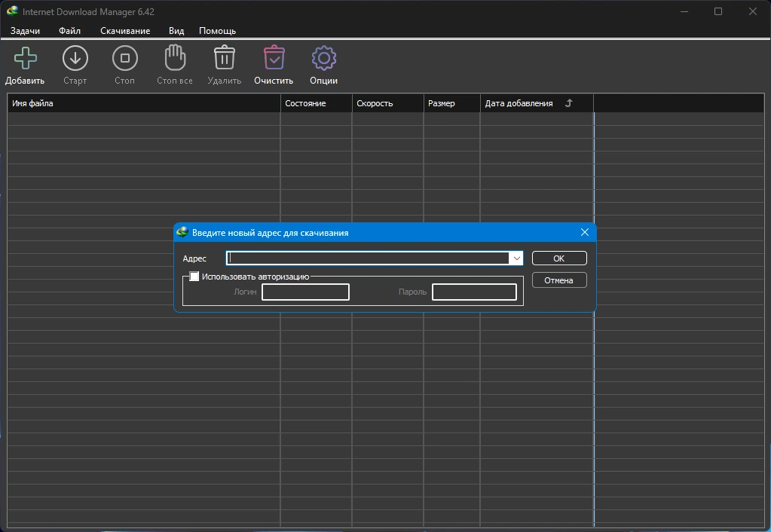Click the IDM logo in main title bar
Viewport: 771px width, 532px height.
[12, 11]
